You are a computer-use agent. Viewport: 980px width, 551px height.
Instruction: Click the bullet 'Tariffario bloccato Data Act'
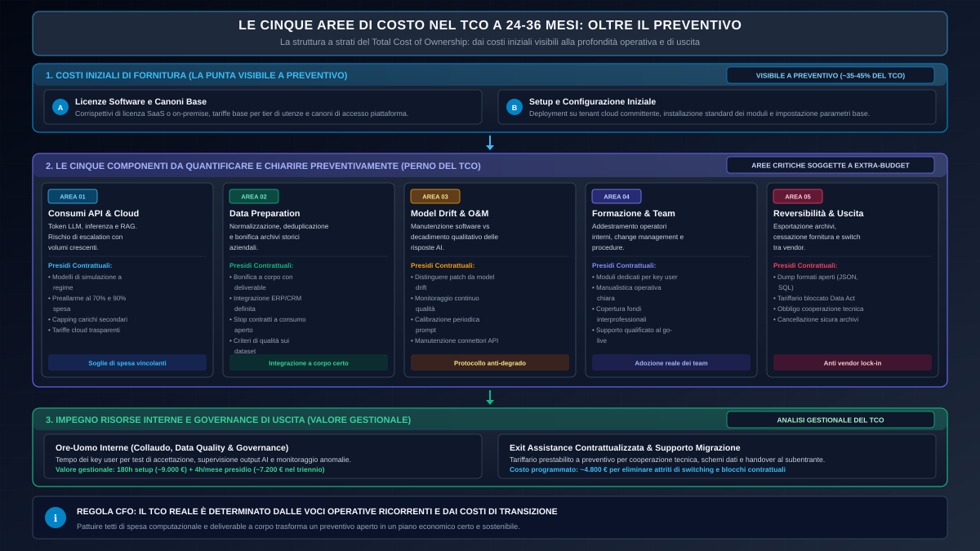(x=814, y=298)
